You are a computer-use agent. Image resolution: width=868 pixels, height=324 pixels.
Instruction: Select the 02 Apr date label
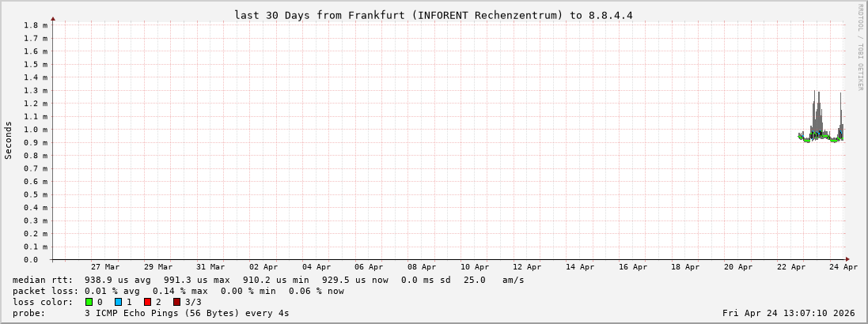(263, 267)
